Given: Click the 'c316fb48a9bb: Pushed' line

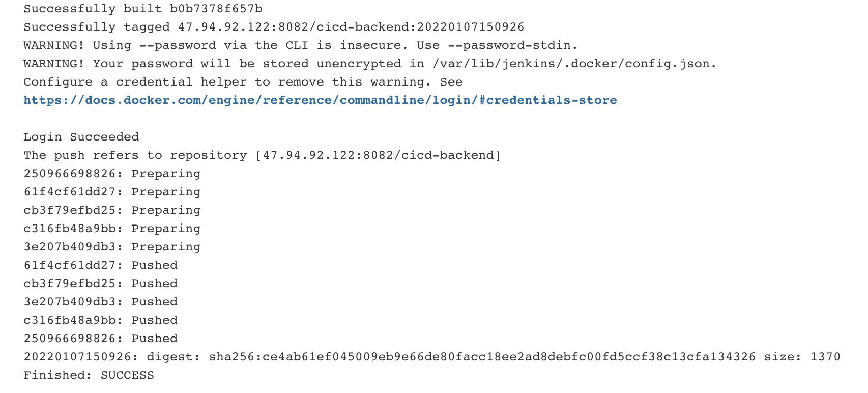Looking at the screenshot, I should coord(101,320).
